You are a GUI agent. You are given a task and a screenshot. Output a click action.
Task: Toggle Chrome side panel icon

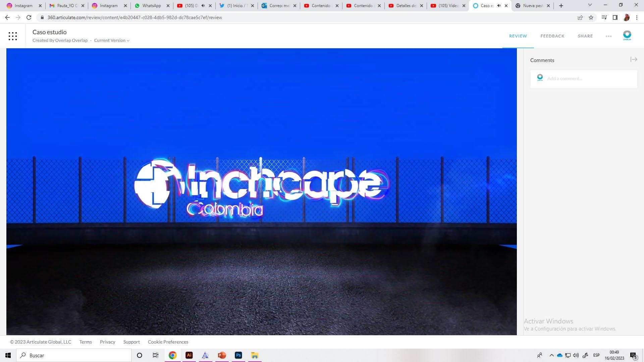(x=615, y=17)
